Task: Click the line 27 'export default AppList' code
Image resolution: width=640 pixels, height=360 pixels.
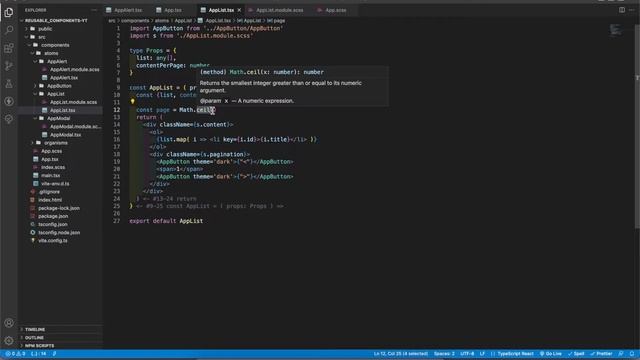Action: click(166, 221)
